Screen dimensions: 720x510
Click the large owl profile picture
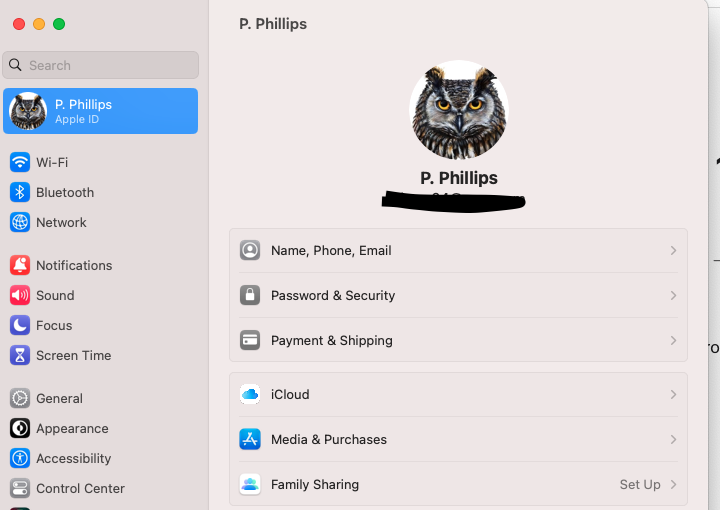(459, 110)
